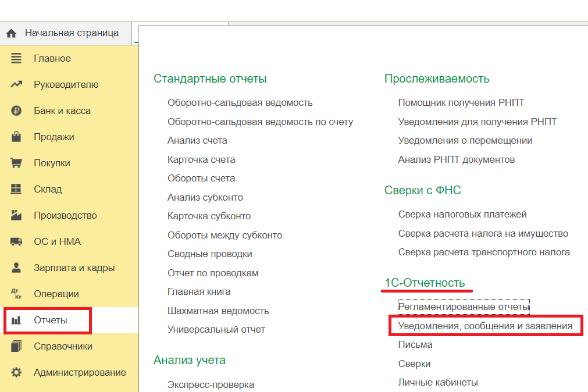Open the Главная книга report
This screenshot has height=392, width=588.
pos(199,292)
